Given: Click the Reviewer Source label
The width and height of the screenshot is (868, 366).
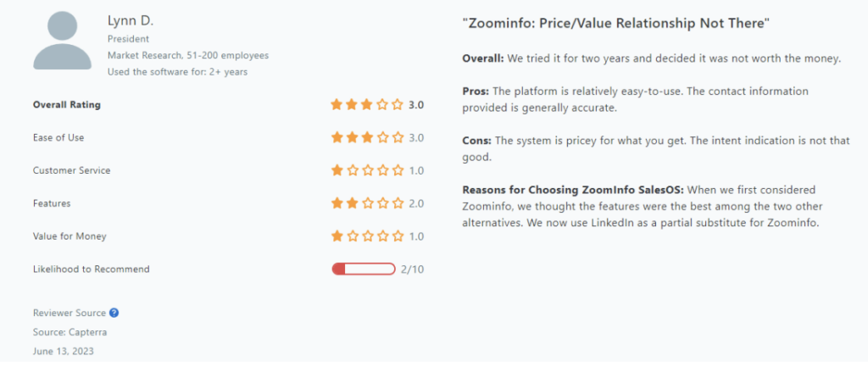Looking at the screenshot, I should coord(70,313).
